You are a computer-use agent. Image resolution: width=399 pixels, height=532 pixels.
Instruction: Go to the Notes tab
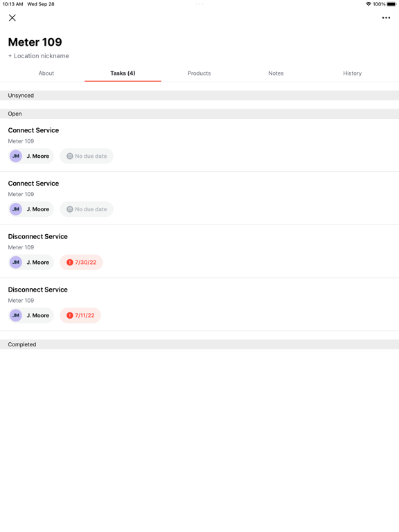(276, 73)
